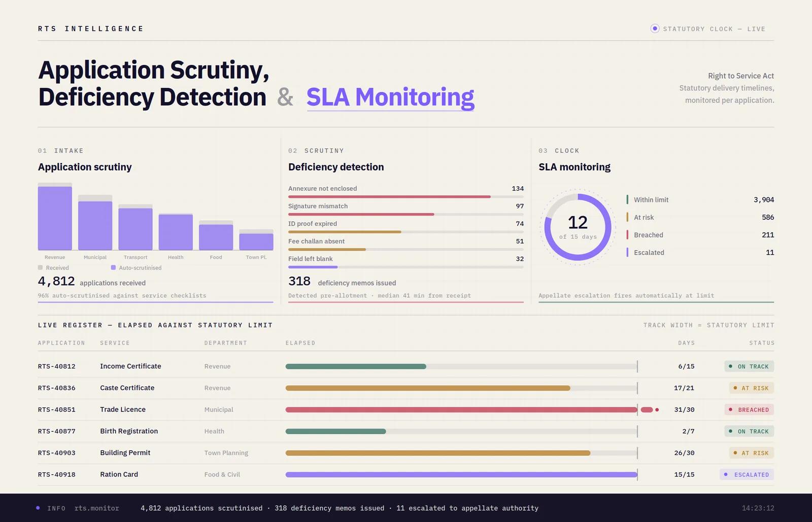Click the Birth Registration service name
Image resolution: width=812 pixels, height=522 pixels.
click(129, 431)
